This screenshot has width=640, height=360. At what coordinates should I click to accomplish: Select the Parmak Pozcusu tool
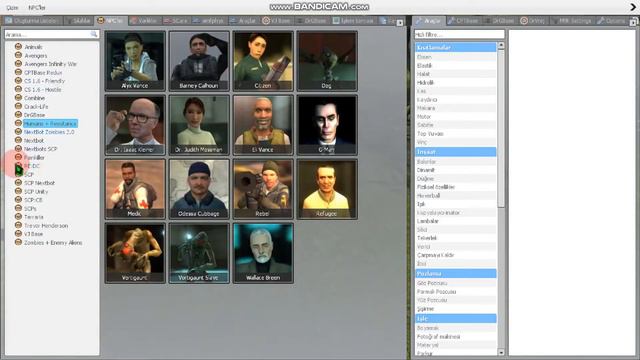(x=436, y=291)
